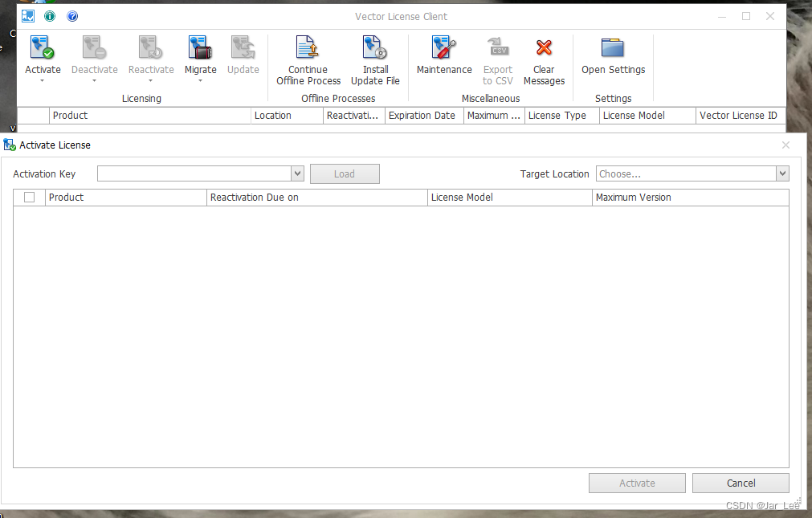Click the Product header in main window
This screenshot has width=812, height=518.
pos(150,116)
